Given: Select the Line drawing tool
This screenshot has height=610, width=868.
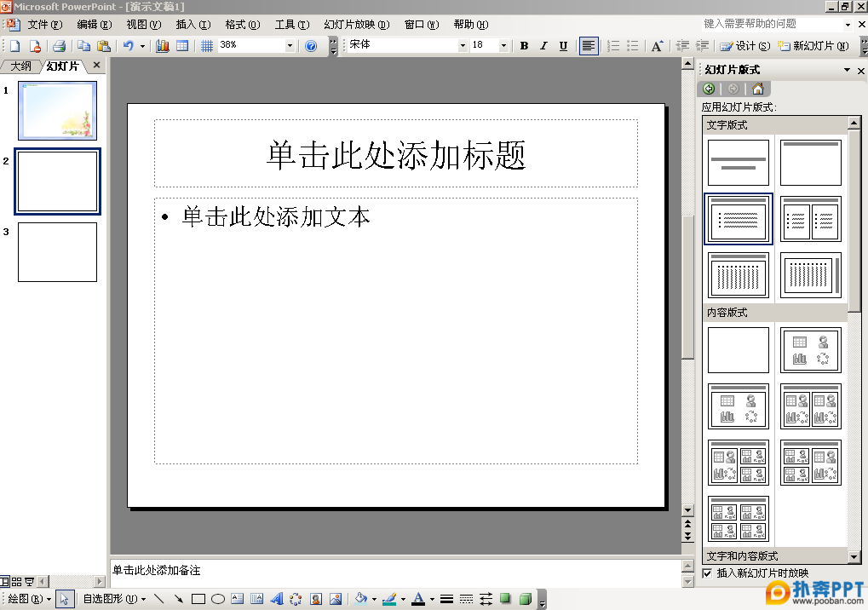Looking at the screenshot, I should [x=159, y=598].
